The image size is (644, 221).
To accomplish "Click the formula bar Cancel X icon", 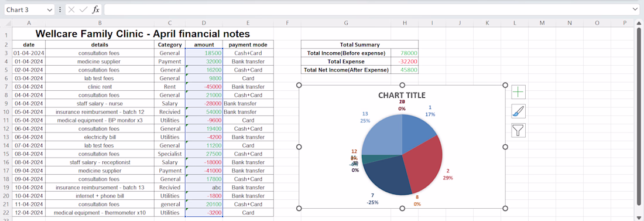I will click(71, 9).
